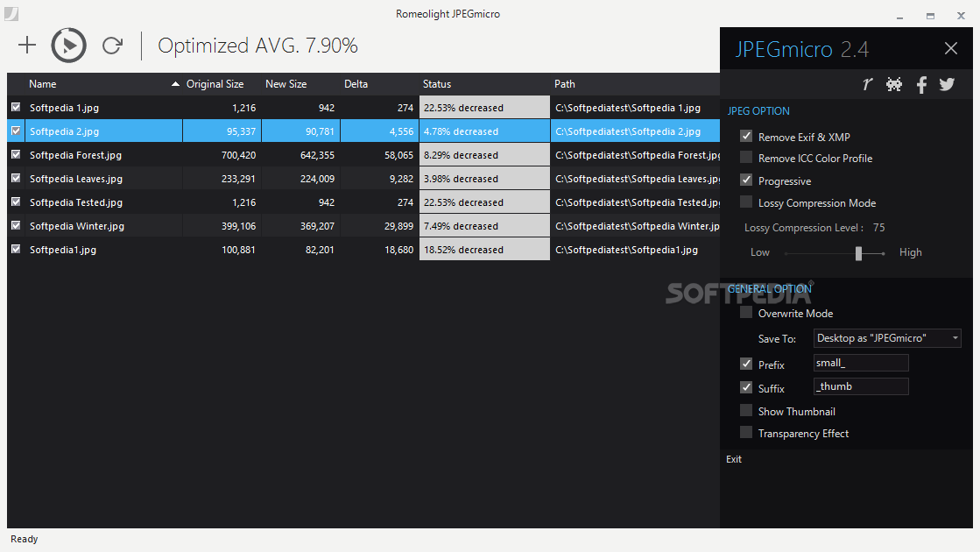Viewport: 980px width, 552px height.
Task: Click the refresh/reset list icon
Action: pyautogui.click(x=112, y=45)
